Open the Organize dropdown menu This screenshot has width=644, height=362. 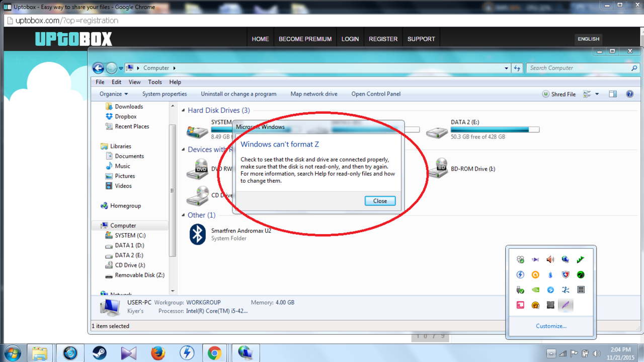[x=114, y=94]
